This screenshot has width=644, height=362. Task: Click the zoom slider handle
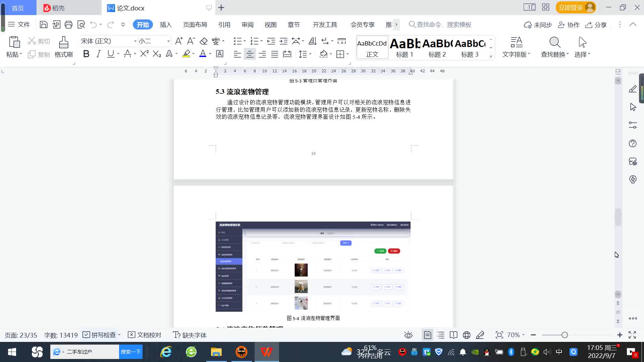(565, 335)
